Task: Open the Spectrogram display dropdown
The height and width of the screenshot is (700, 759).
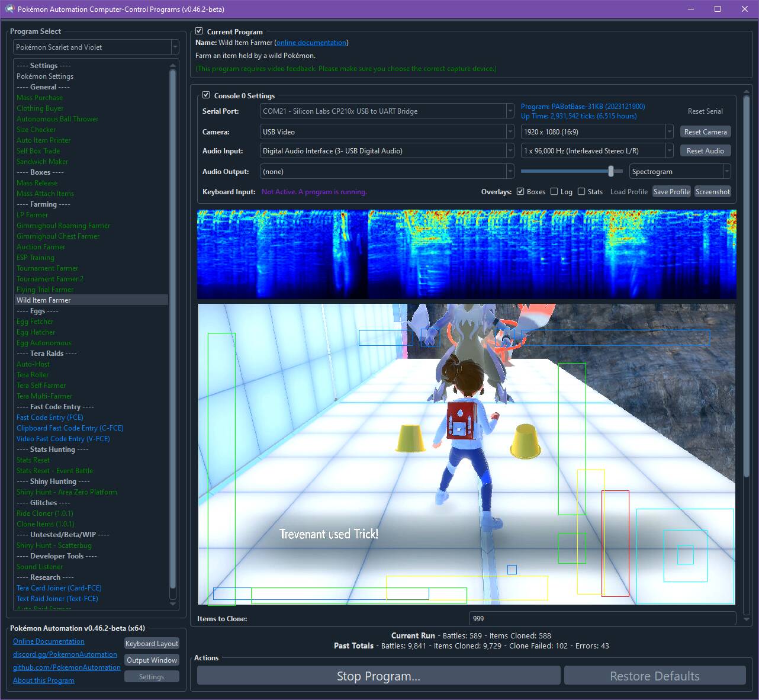Action: pos(680,172)
